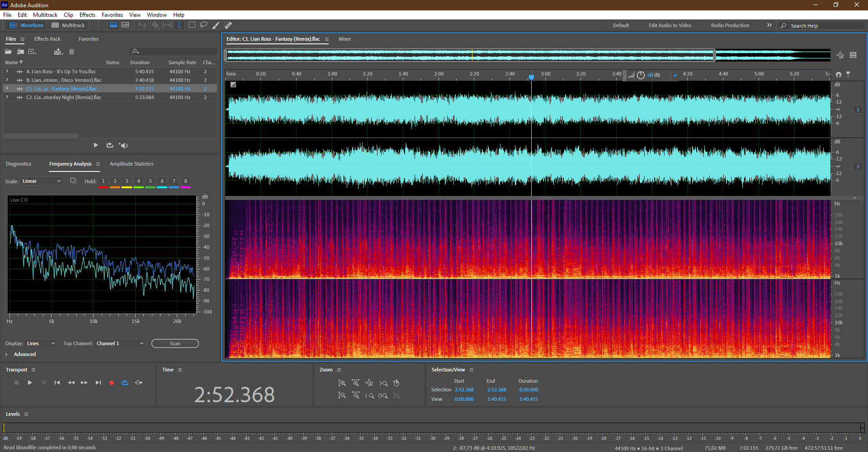Play the file preview in the Files panel
The height and width of the screenshot is (452, 868).
point(96,145)
